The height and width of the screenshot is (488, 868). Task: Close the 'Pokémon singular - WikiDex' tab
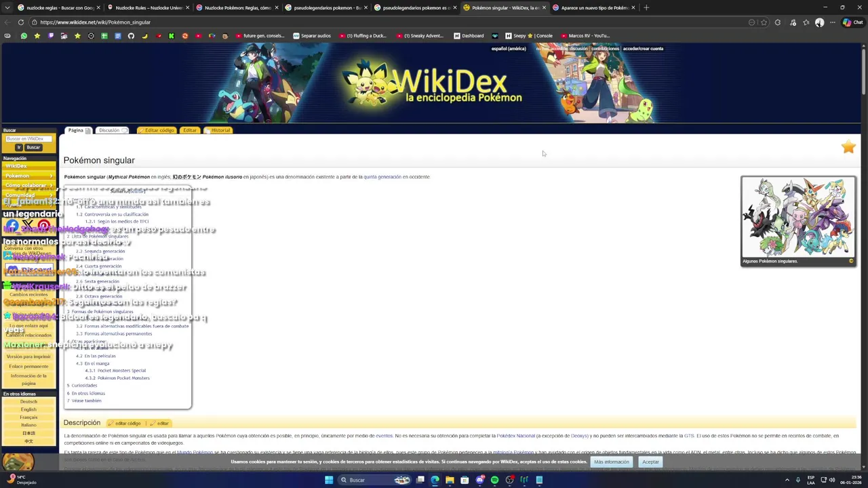[544, 7]
